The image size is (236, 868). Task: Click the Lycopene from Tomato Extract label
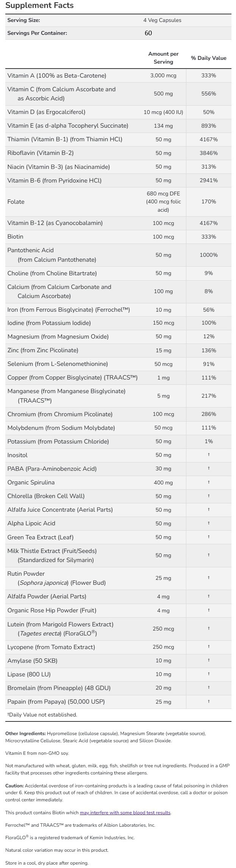pos(51,647)
